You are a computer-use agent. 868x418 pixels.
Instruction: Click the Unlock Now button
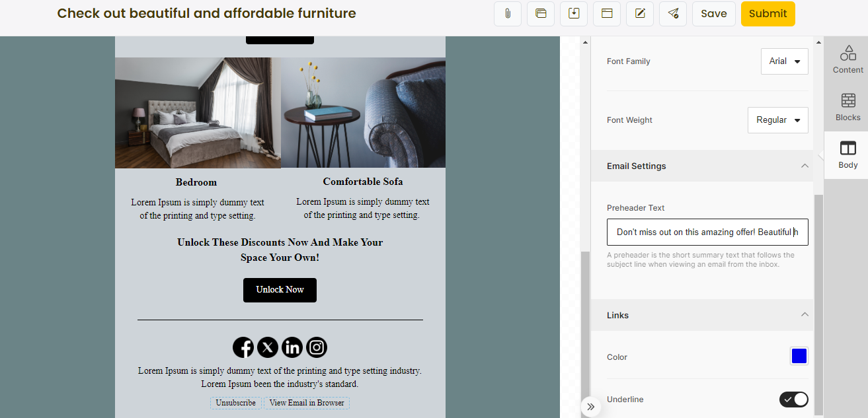point(280,290)
